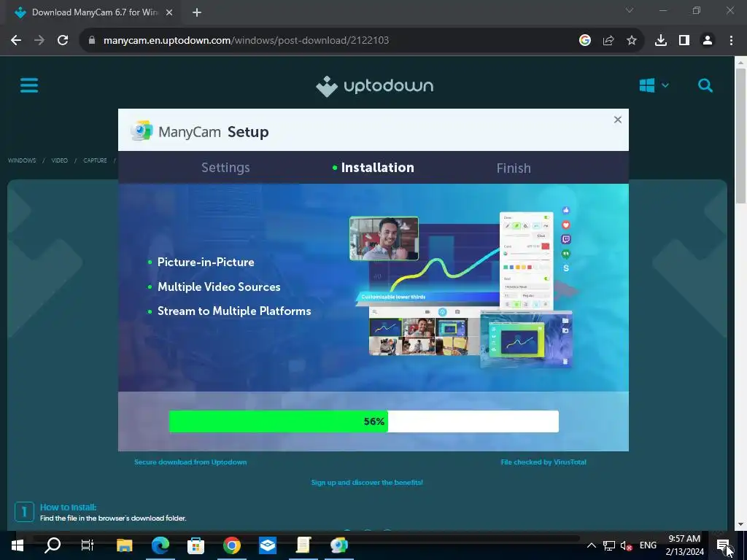Select the Download ManyCam 6.7 tab

[93, 12]
